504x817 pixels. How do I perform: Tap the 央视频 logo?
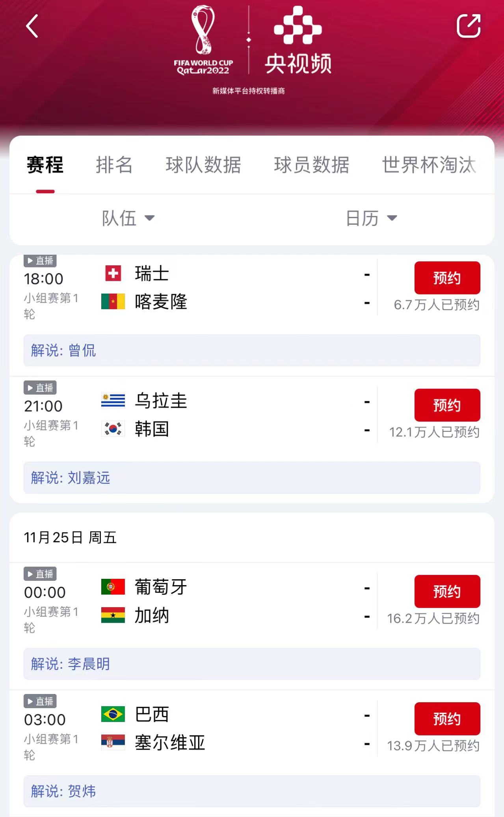point(298,41)
